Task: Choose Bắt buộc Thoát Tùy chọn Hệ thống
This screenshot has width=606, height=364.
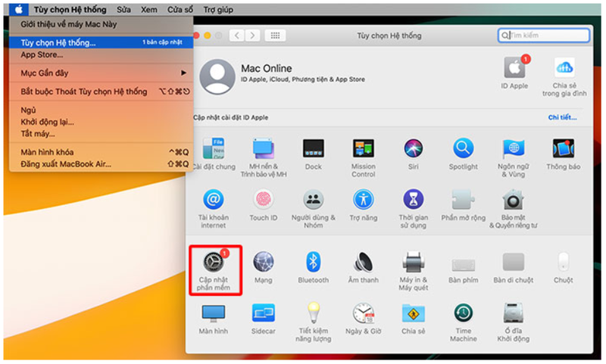Action: point(102,92)
